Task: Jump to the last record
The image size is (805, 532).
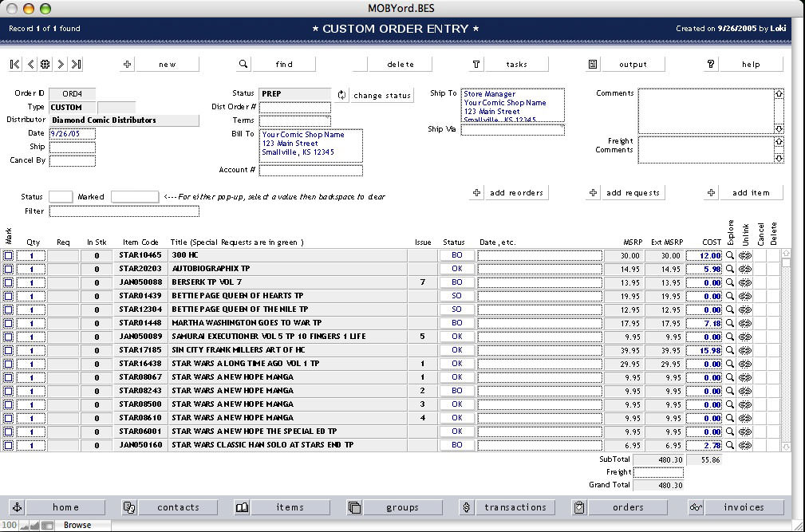Action: [77, 64]
